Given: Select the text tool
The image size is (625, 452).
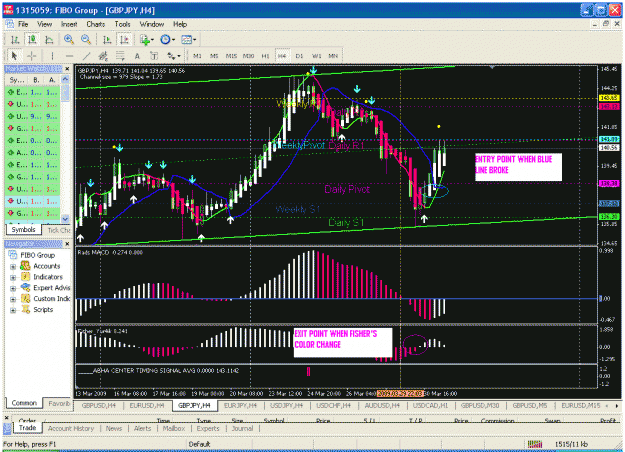Looking at the screenshot, I should point(137,56).
